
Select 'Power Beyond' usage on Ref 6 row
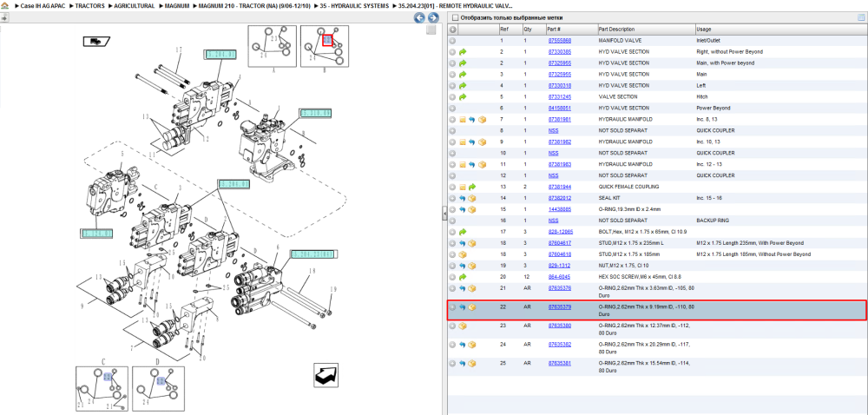coord(713,108)
